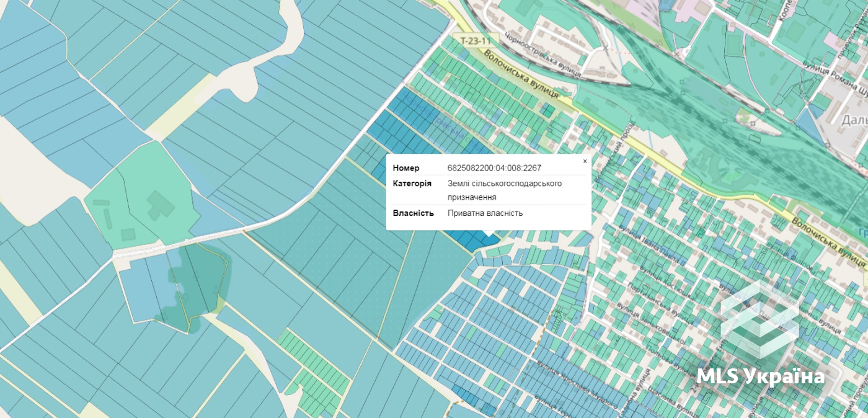Screen dimensions: 868x418
Task: Click the Категорія category value text
Action: tap(505, 190)
